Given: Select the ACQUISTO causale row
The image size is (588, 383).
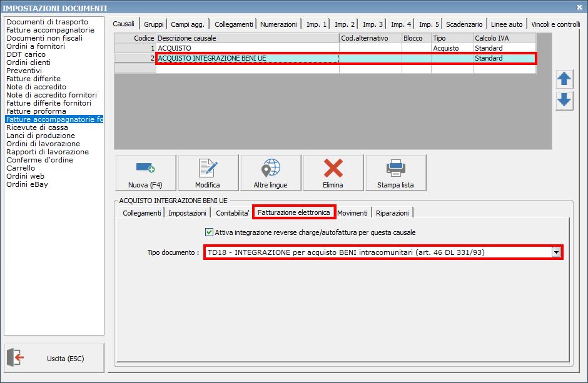Looking at the screenshot, I should tap(325, 48).
